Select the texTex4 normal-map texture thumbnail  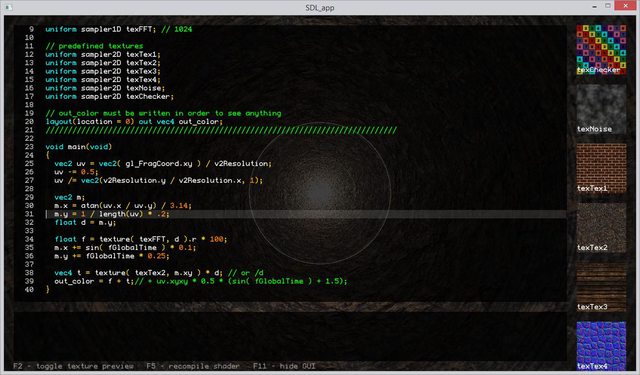point(601,346)
